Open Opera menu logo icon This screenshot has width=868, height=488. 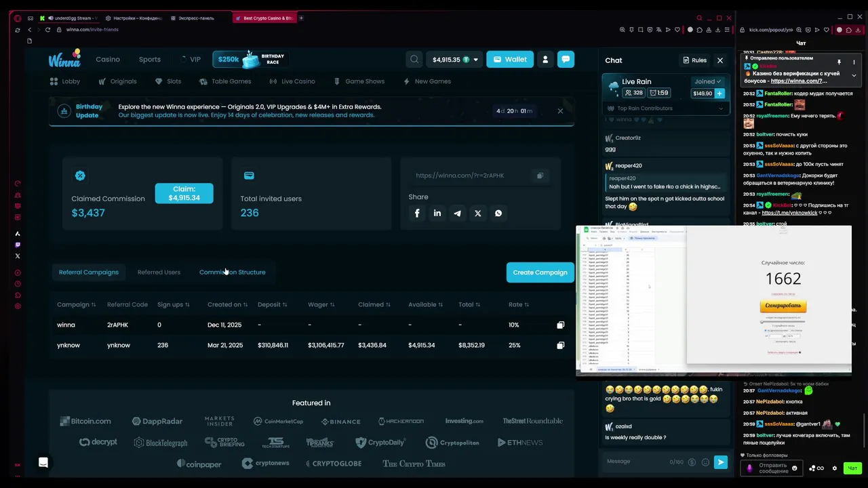coord(18,18)
